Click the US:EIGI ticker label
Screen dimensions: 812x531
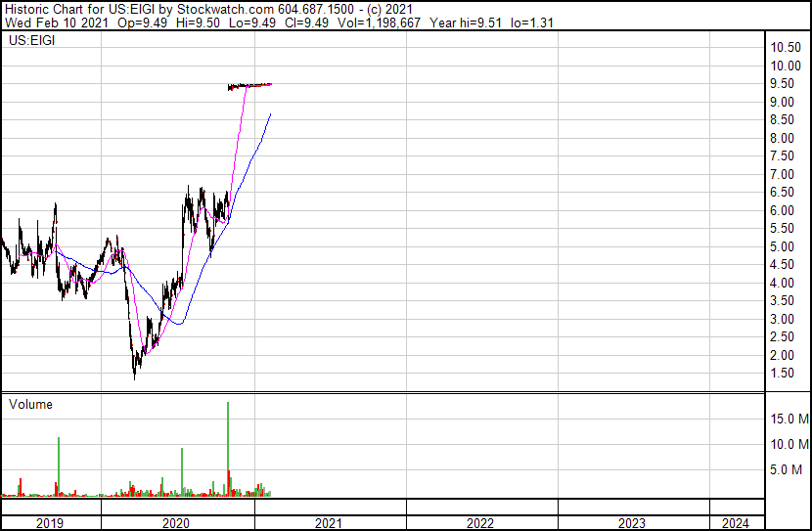click(31, 41)
